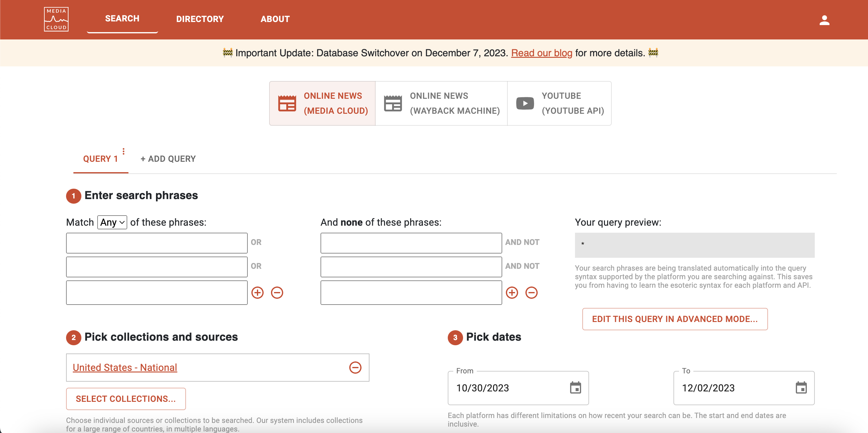The width and height of the screenshot is (868, 433).
Task: Open the user account icon
Action: (824, 20)
